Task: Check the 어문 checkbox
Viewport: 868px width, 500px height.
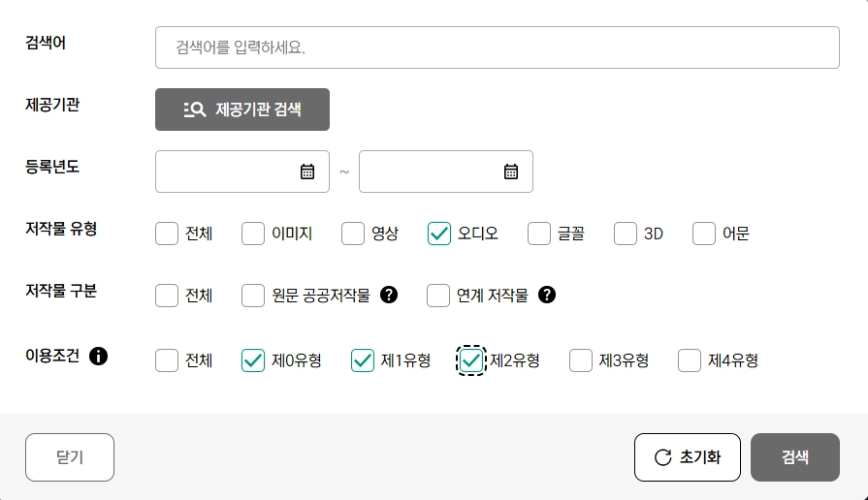Action: [x=704, y=234]
